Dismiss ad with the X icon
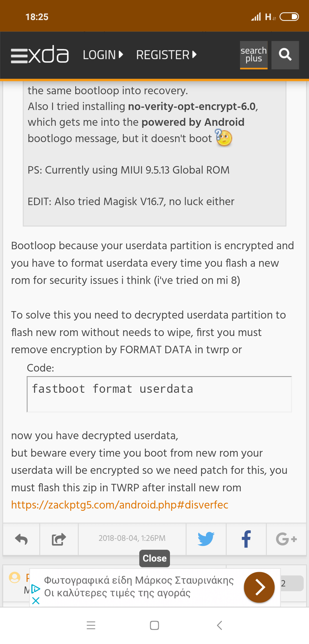 pyautogui.click(x=36, y=601)
